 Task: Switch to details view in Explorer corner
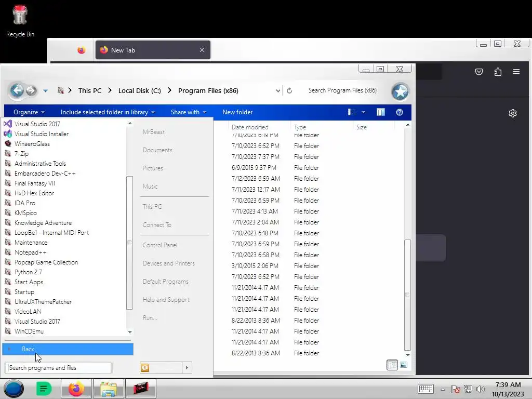[392, 365]
